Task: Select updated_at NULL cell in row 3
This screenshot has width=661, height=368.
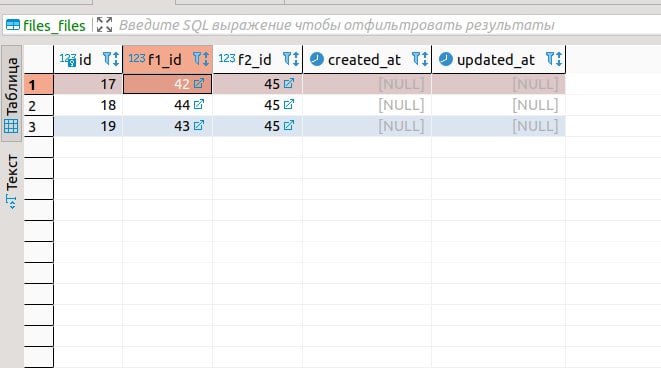Action: click(499, 126)
